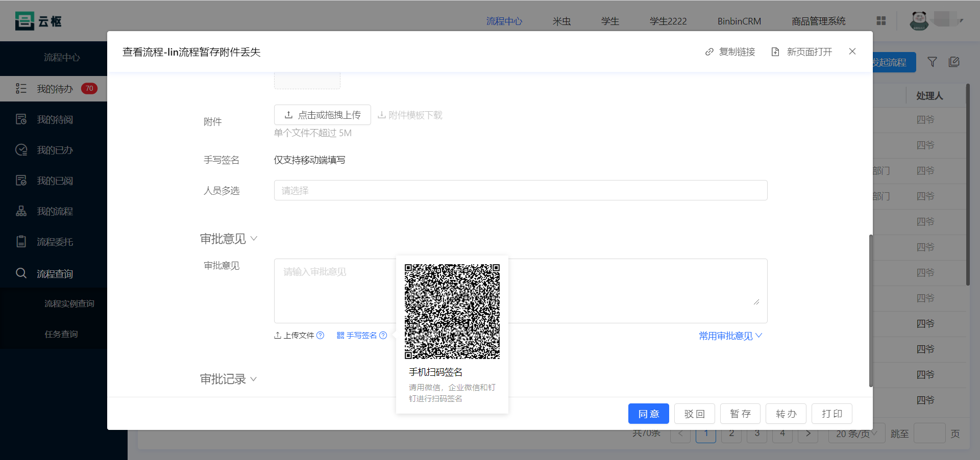Close the 查看流程 dialog
This screenshot has height=460, width=980.
point(852,52)
